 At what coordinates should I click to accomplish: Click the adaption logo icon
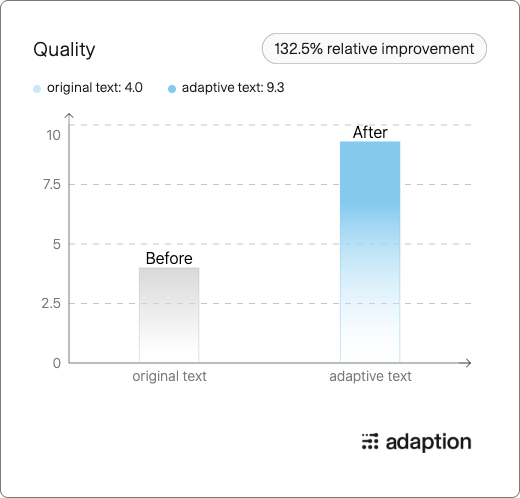click(x=370, y=441)
